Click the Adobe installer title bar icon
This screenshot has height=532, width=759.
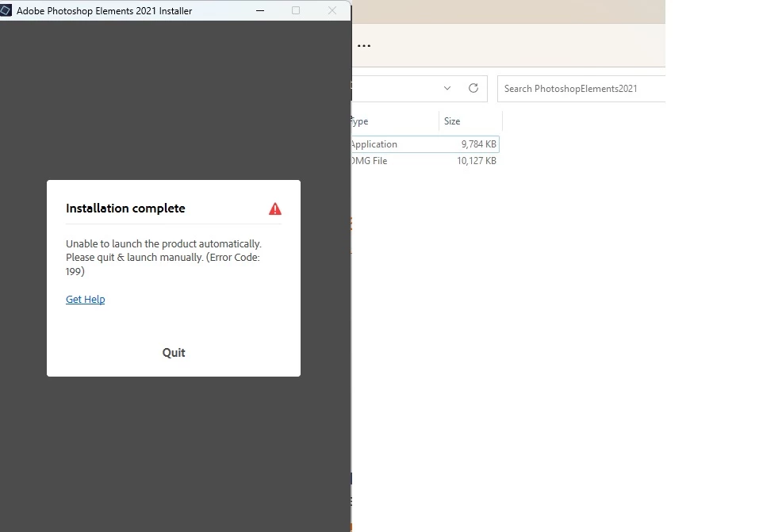click(x=6, y=10)
